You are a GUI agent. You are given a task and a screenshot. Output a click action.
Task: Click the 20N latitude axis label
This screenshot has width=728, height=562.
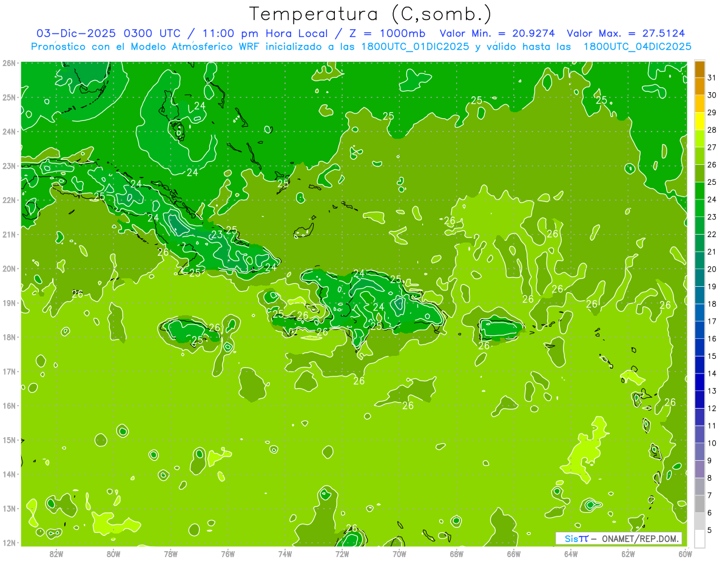[x=8, y=269]
